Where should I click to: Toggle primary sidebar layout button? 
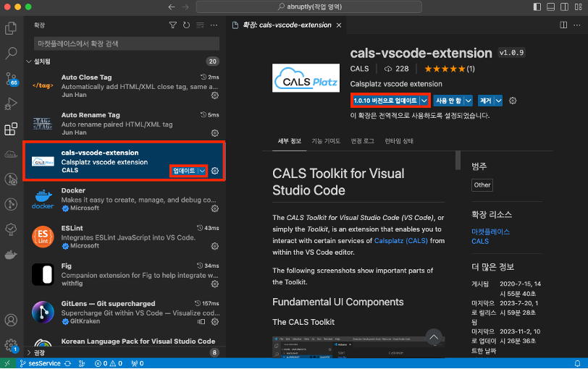pos(537,7)
